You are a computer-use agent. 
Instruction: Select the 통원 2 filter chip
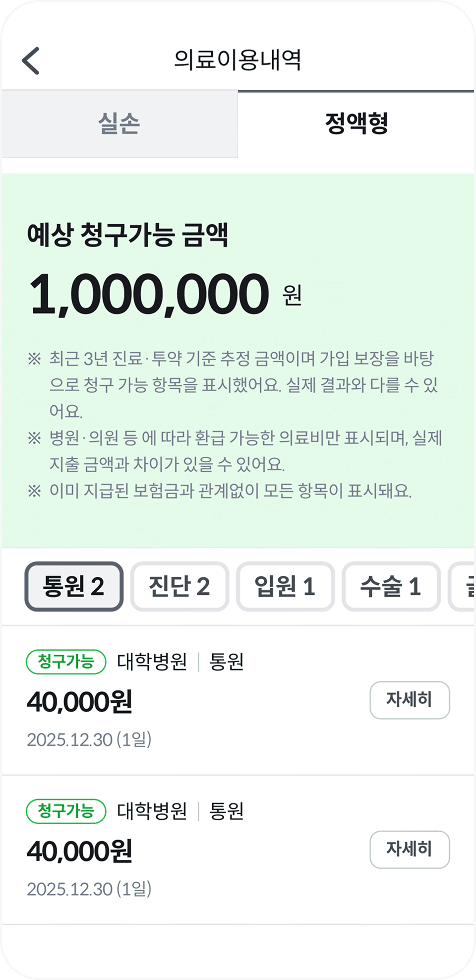pyautogui.click(x=74, y=586)
